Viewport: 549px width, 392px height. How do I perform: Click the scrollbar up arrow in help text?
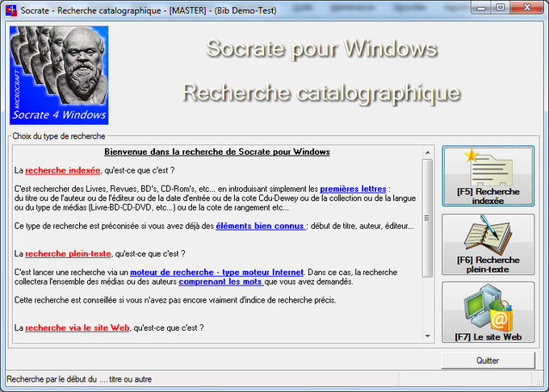(x=428, y=152)
